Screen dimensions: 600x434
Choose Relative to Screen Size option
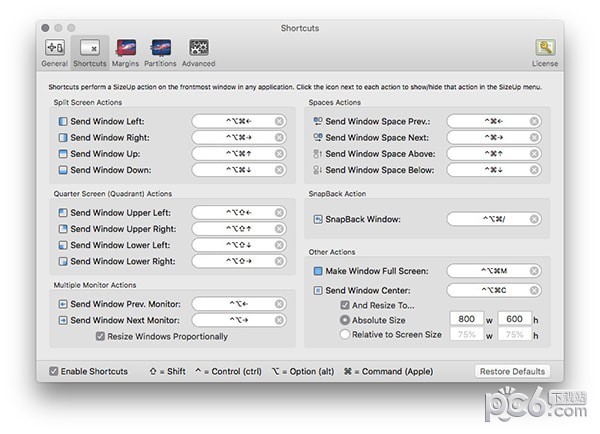click(x=345, y=334)
